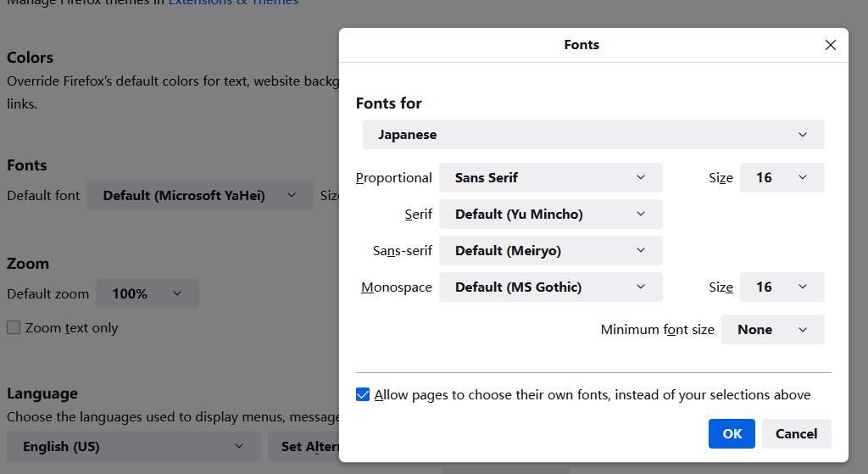The image size is (868, 474).
Task: Enable the Zoom text only checkbox
Action: tap(14, 328)
